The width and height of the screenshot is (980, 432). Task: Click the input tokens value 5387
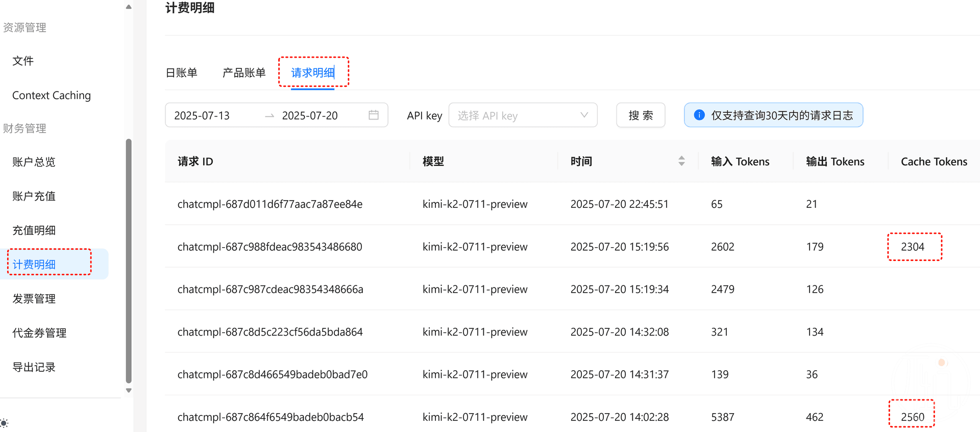point(723,417)
